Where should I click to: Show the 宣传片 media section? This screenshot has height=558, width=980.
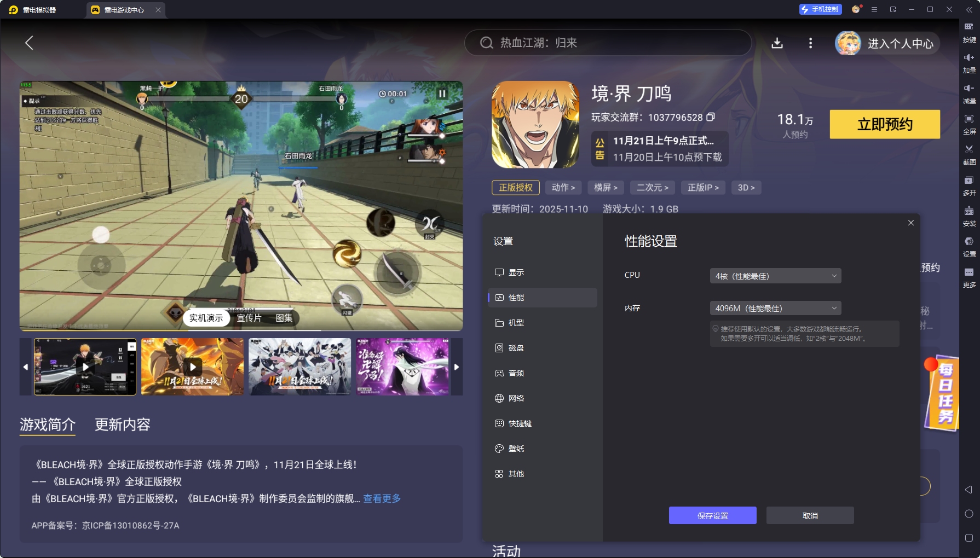(x=249, y=318)
